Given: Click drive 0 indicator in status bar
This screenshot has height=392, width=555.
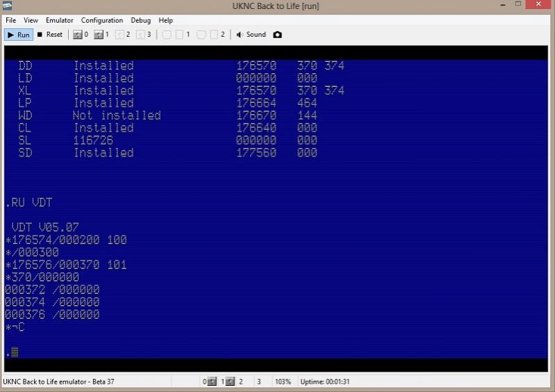Looking at the screenshot, I should pyautogui.click(x=209, y=382).
